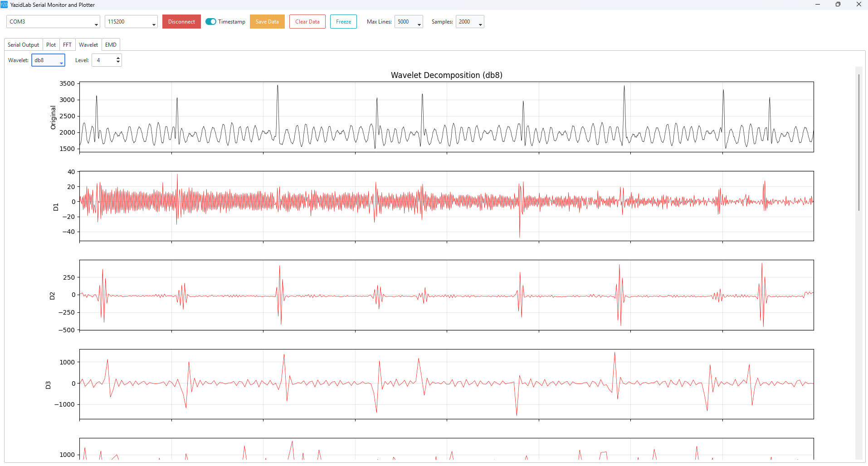Viewport: 868px width, 466px height.
Task: Click the YazidLab app icon in title bar
Action: pyautogui.click(x=4, y=5)
